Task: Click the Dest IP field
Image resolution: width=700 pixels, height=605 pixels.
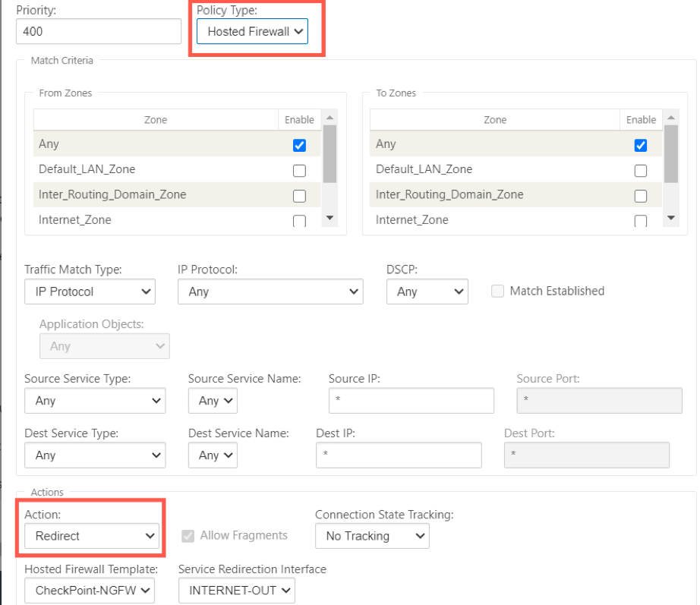Action: point(399,455)
